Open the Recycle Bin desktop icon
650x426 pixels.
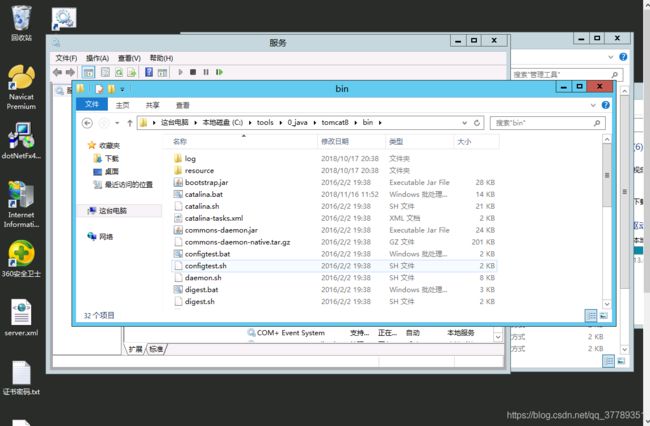pos(21,23)
